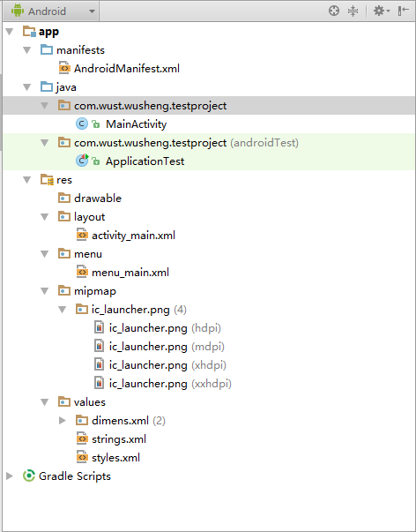This screenshot has width=416, height=532.
Task: Collapse the java folder
Action: (27, 87)
